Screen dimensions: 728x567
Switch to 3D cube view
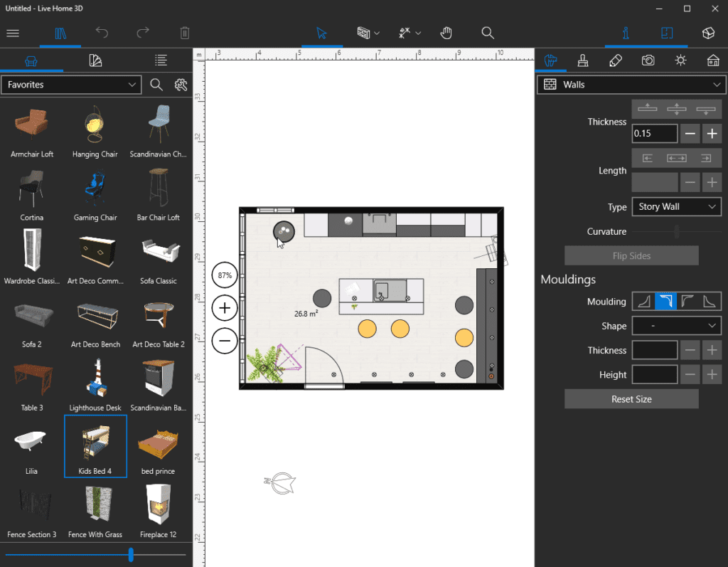pos(708,33)
